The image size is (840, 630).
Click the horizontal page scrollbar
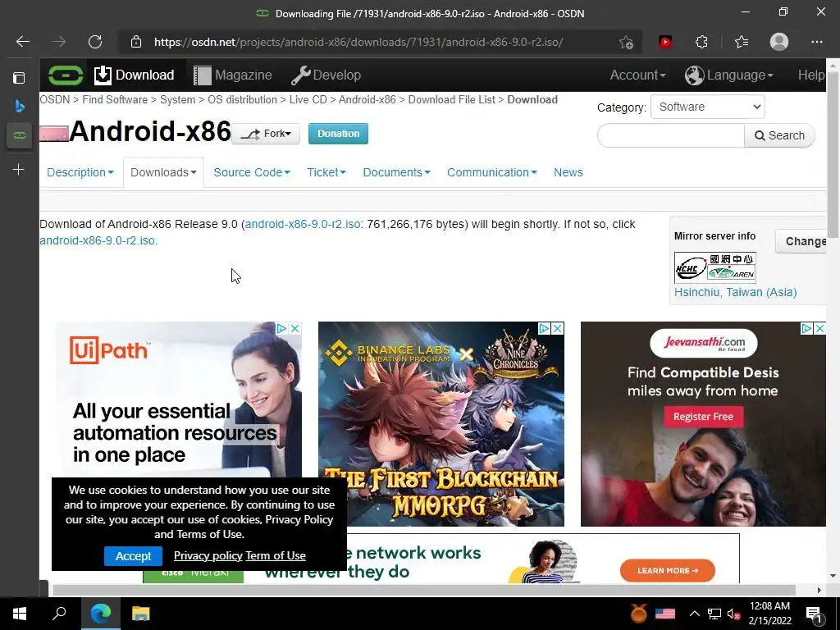pos(423,590)
